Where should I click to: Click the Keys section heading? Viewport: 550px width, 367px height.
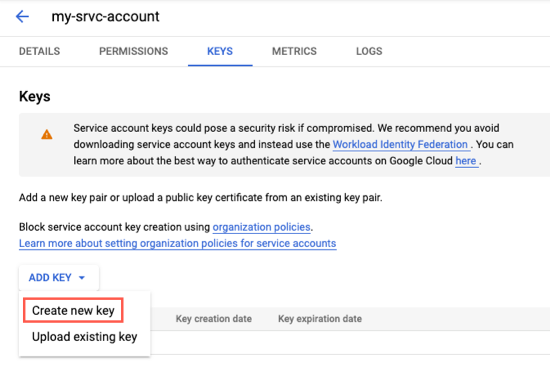tap(35, 96)
